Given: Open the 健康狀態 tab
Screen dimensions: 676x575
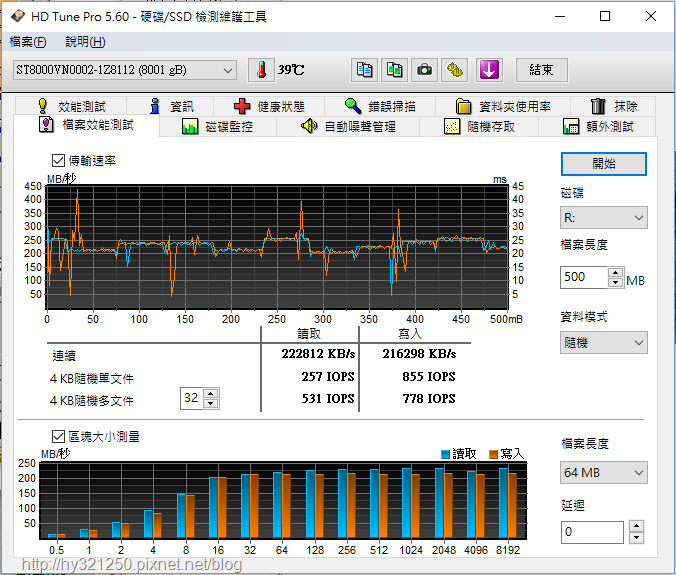Looking at the screenshot, I should click(269, 106).
